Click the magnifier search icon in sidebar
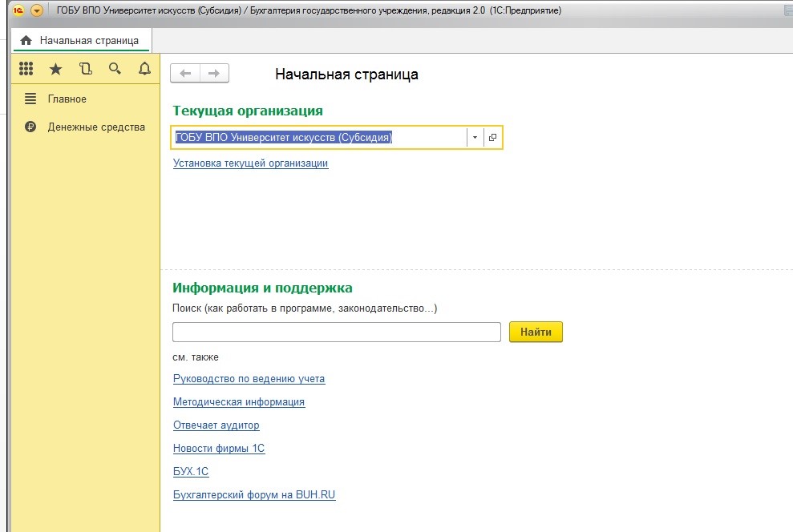 115,68
